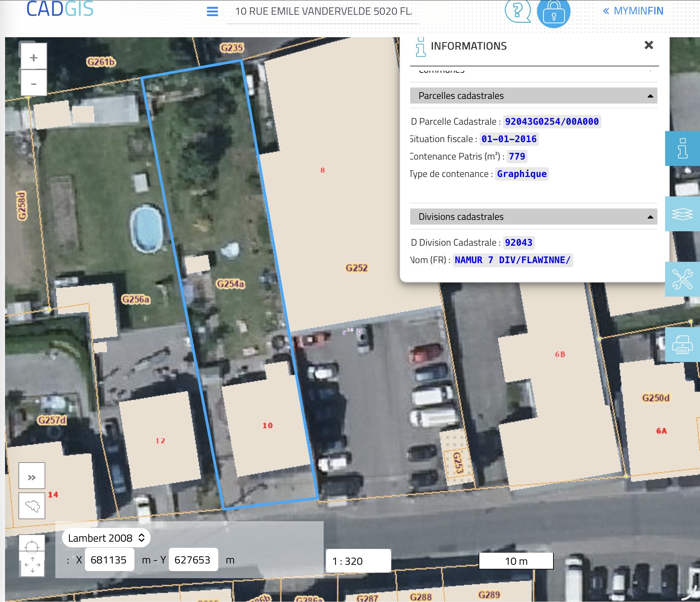Click the 1:320 scale field

coord(358,561)
